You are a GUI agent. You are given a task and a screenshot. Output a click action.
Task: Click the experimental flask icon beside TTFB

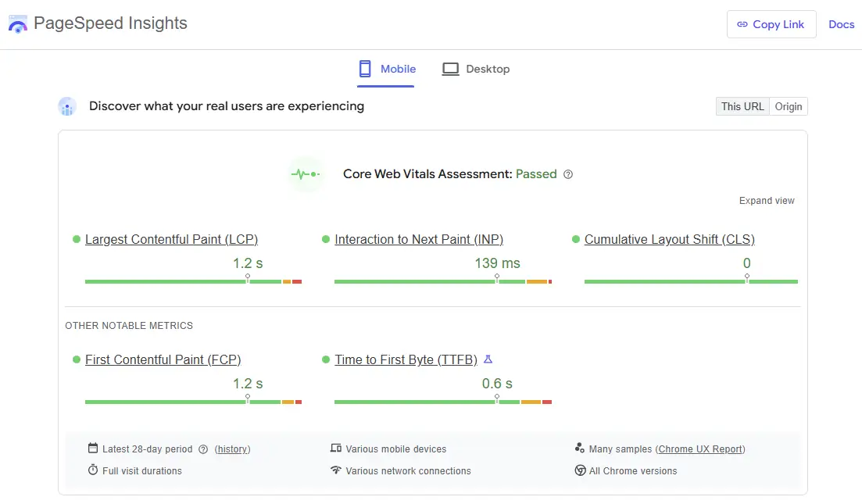(x=488, y=359)
